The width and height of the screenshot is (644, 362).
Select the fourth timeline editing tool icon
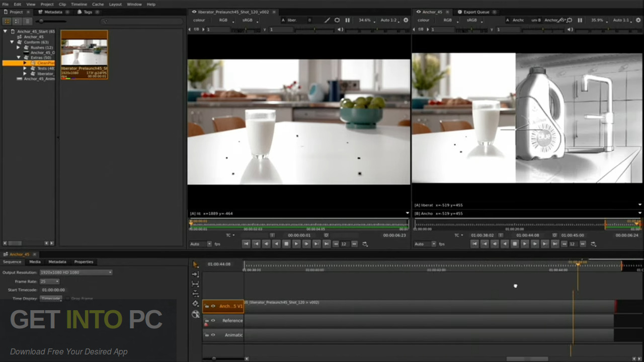click(x=196, y=294)
